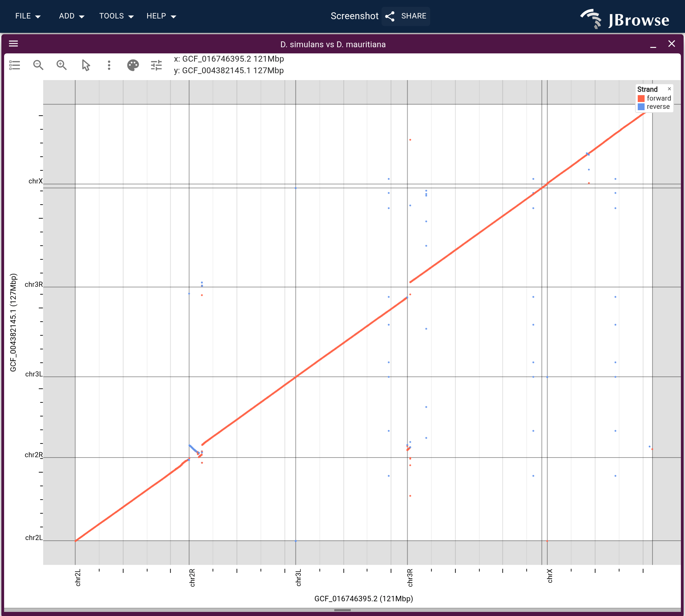Open the view hamburger menu

coord(13,44)
